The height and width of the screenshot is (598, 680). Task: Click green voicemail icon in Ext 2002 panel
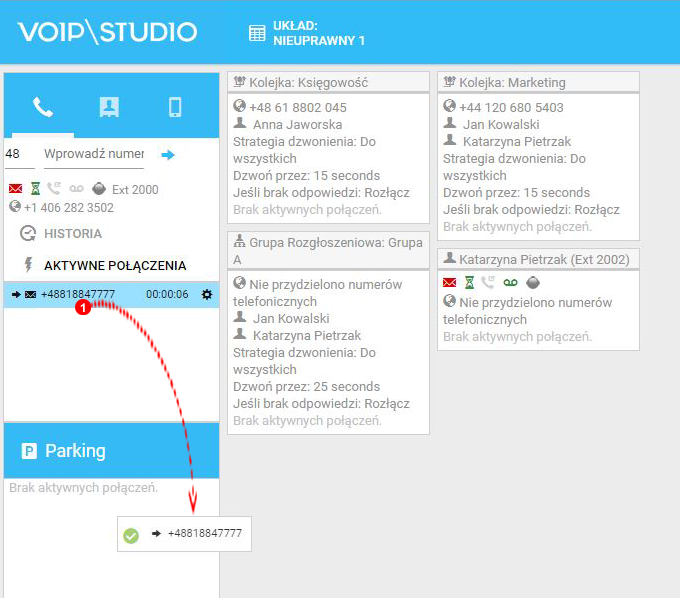510,283
